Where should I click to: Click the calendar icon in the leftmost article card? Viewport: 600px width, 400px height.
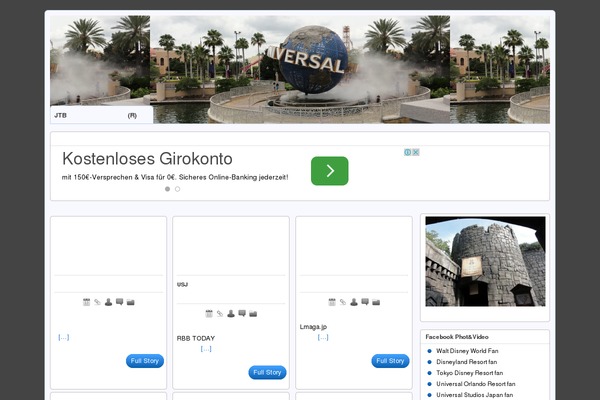coord(86,302)
